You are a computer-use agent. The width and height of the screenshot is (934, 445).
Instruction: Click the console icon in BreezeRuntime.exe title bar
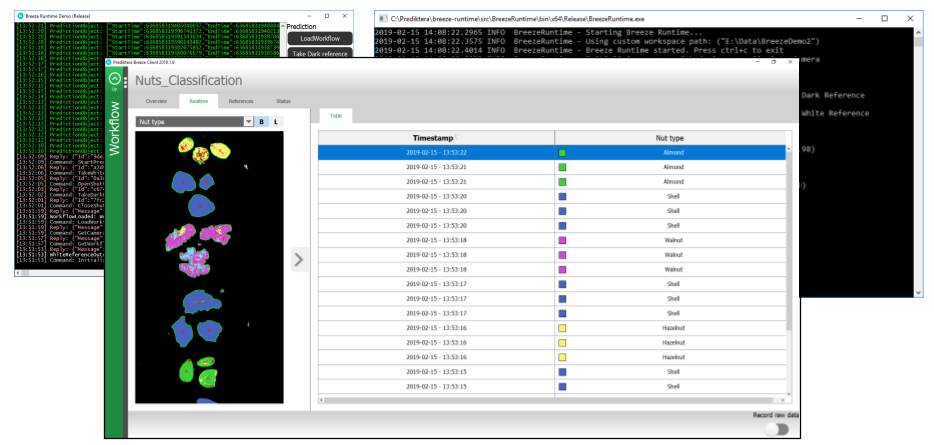click(382, 19)
